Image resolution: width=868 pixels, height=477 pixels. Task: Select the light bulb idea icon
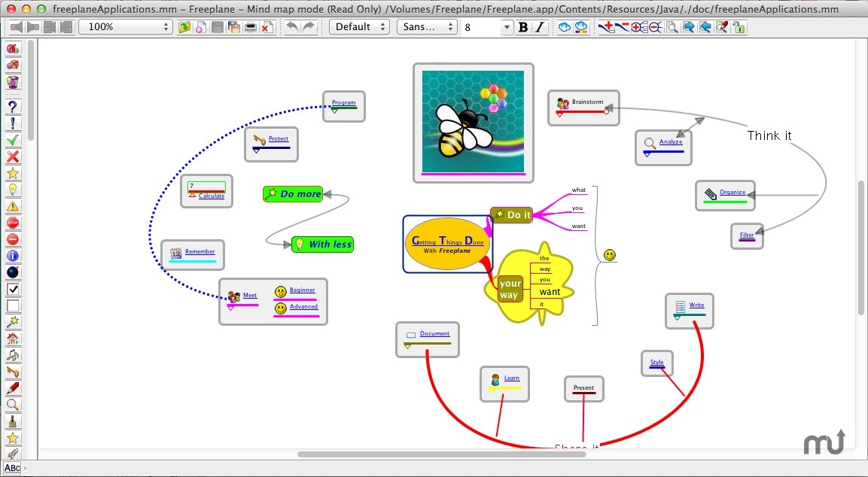tap(13, 190)
